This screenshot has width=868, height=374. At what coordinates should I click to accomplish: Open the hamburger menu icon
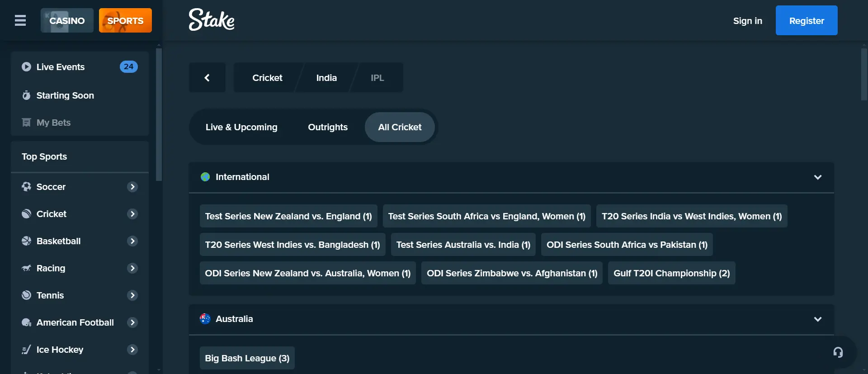tap(20, 20)
